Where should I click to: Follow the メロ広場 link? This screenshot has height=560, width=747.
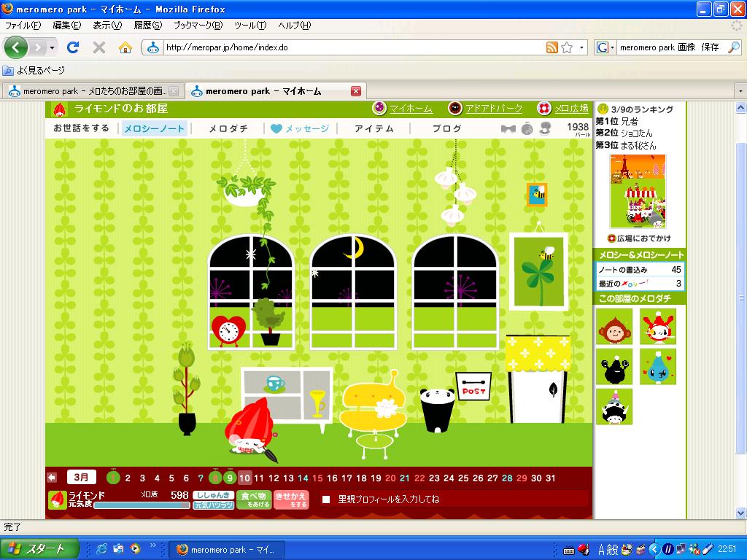click(x=571, y=109)
